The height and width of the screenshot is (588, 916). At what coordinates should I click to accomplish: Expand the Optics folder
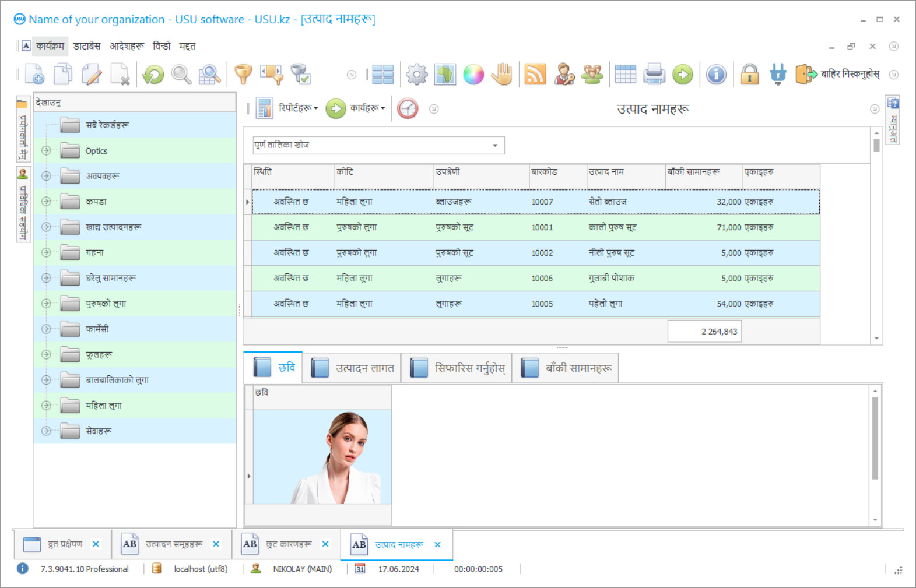coord(47,151)
